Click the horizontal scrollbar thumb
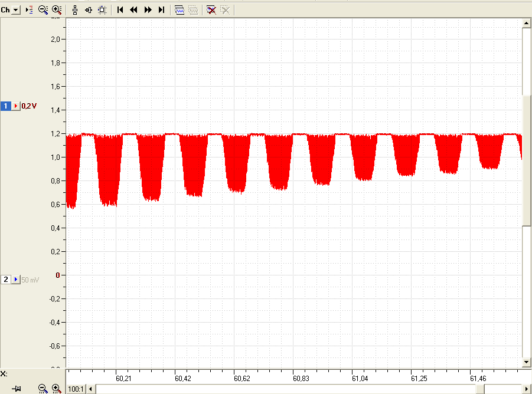Image resolution: width=532 pixels, height=394 pixels. tap(480, 389)
